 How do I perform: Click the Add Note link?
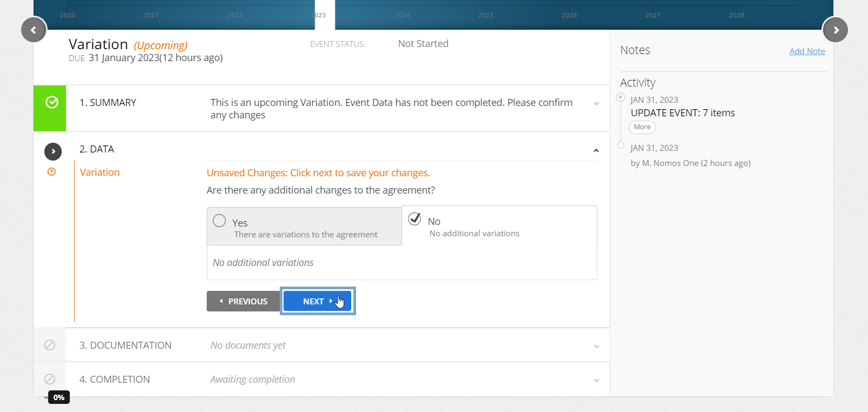807,51
